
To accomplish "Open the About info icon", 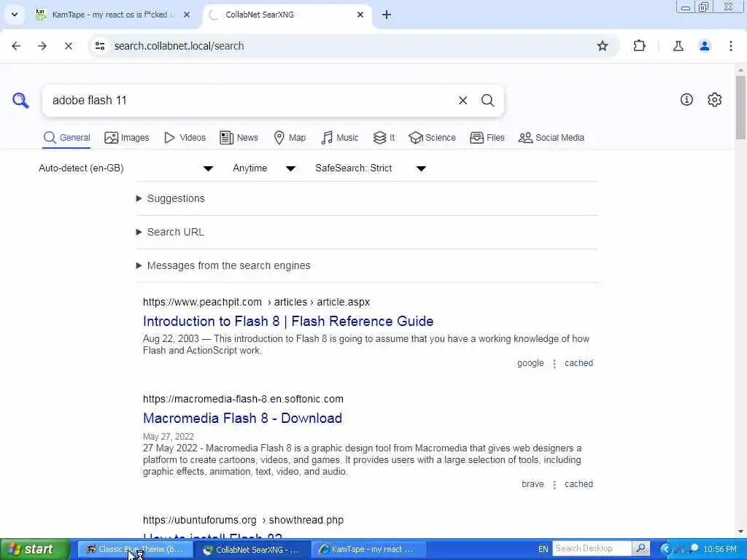I will point(686,99).
